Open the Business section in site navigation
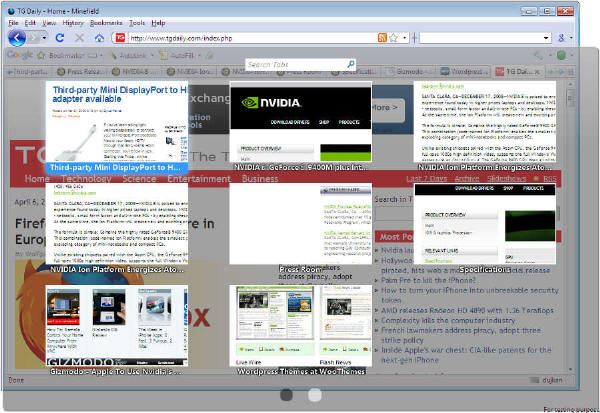 [x=260, y=179]
